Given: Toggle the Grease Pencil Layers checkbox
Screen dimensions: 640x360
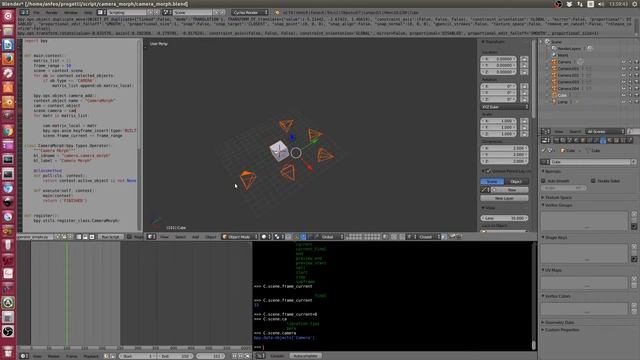Looking at the screenshot, I should (488, 171).
